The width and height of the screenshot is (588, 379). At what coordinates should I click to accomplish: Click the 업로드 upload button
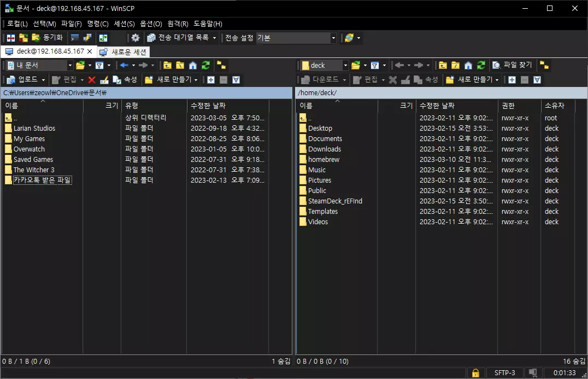tap(23, 79)
